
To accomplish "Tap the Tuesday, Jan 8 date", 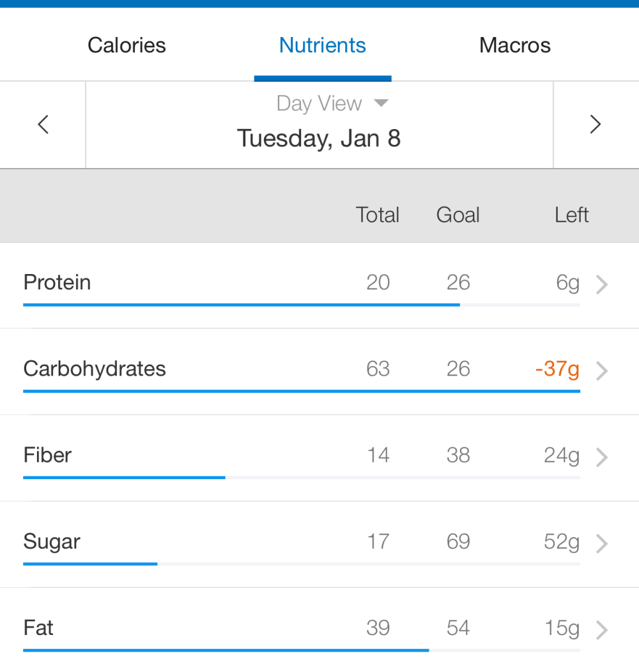I will (319, 138).
